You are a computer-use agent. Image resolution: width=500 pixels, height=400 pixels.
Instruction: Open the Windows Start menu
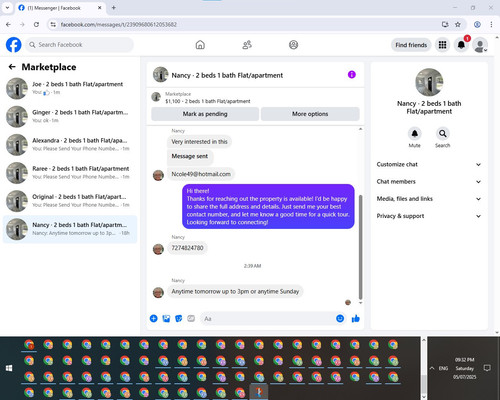click(x=9, y=368)
